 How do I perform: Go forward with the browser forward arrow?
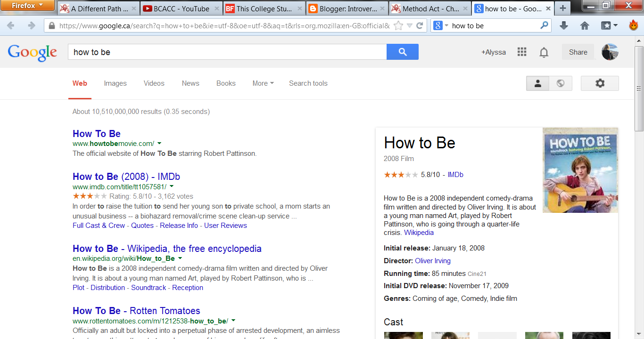(x=32, y=26)
